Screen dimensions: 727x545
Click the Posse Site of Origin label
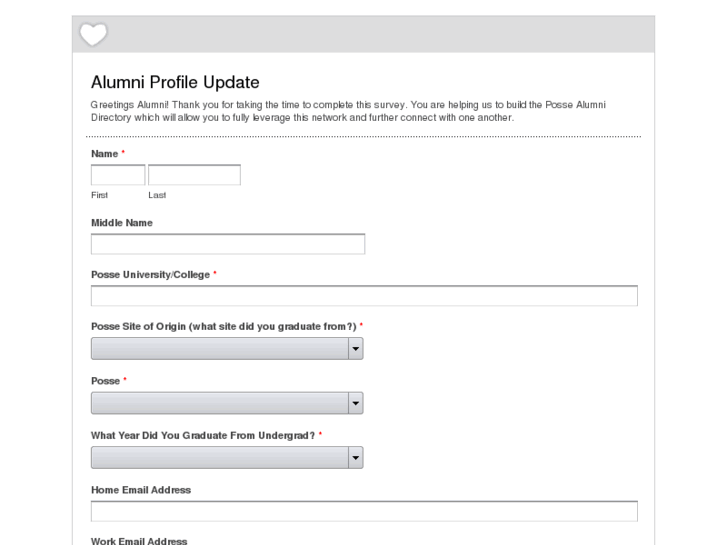click(x=224, y=327)
